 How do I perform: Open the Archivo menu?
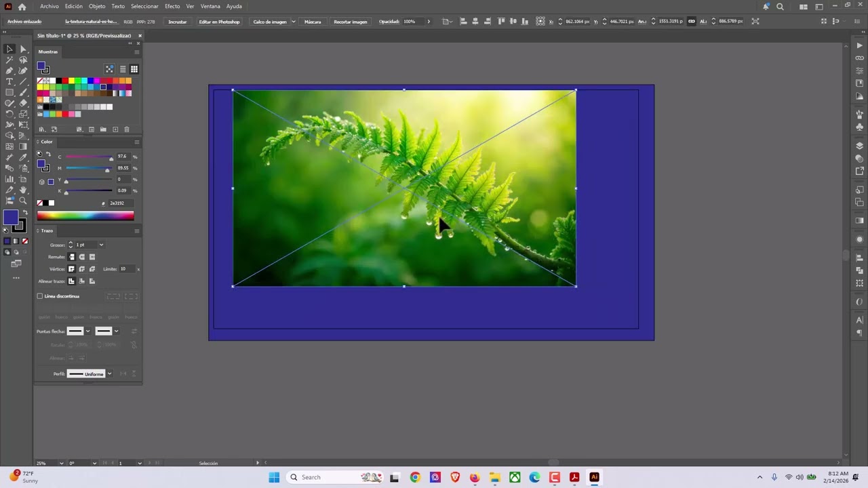(50, 6)
